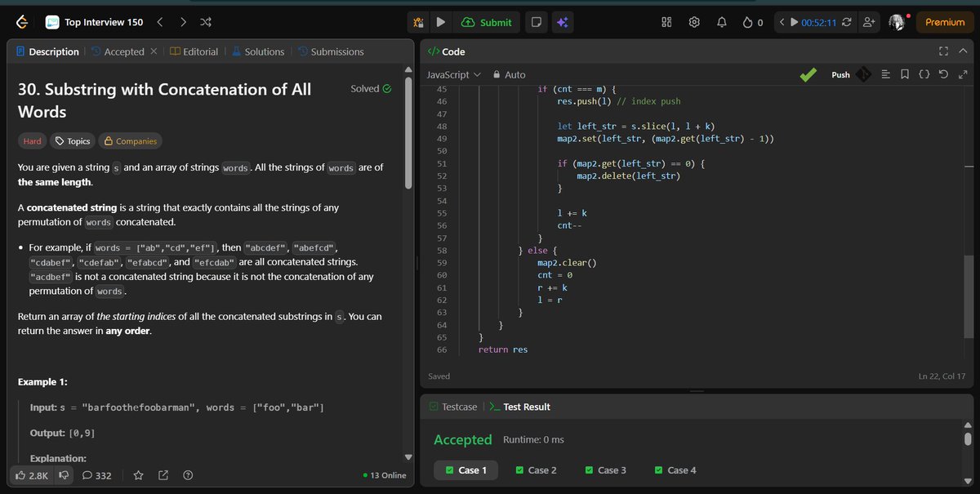Open settings gear in top bar
This screenshot has height=494, width=980.
coord(694,23)
